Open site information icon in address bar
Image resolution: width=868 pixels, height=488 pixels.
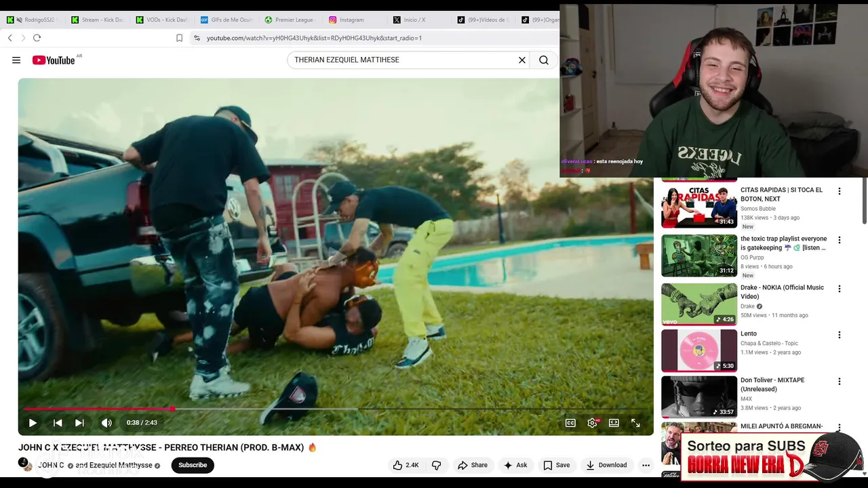coord(197,38)
